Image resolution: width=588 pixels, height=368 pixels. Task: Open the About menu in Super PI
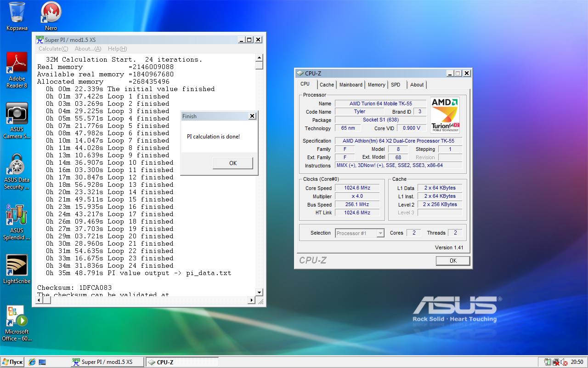[x=88, y=49]
